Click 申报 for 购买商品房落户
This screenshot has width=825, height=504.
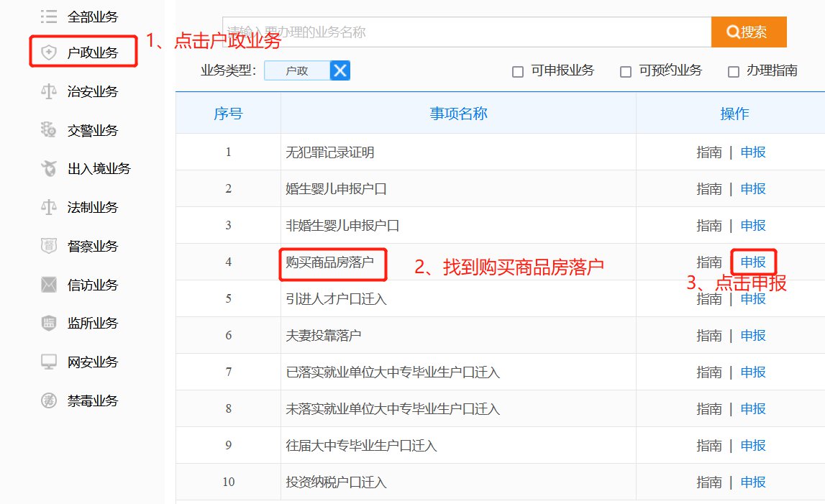click(x=753, y=262)
